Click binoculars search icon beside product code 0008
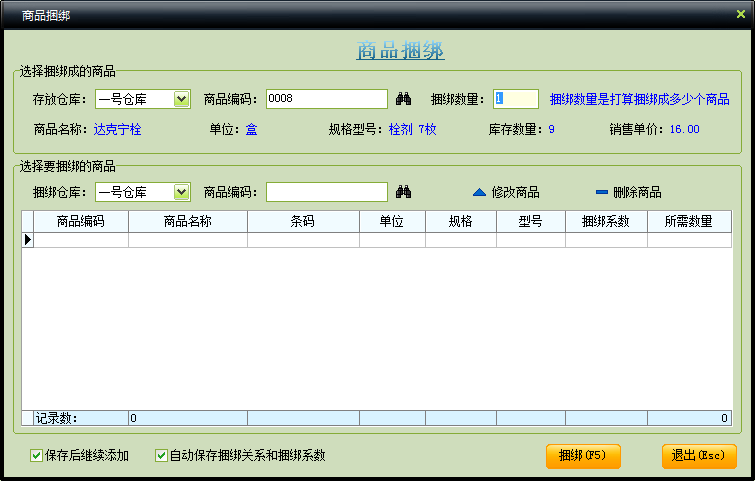This screenshot has width=755, height=481. pyautogui.click(x=404, y=99)
